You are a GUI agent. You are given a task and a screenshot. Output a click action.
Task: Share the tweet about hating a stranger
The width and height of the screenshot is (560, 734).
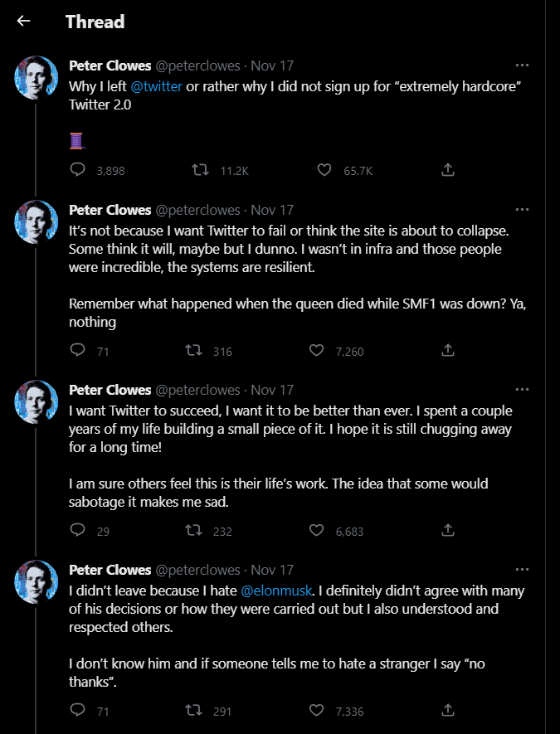[448, 710]
